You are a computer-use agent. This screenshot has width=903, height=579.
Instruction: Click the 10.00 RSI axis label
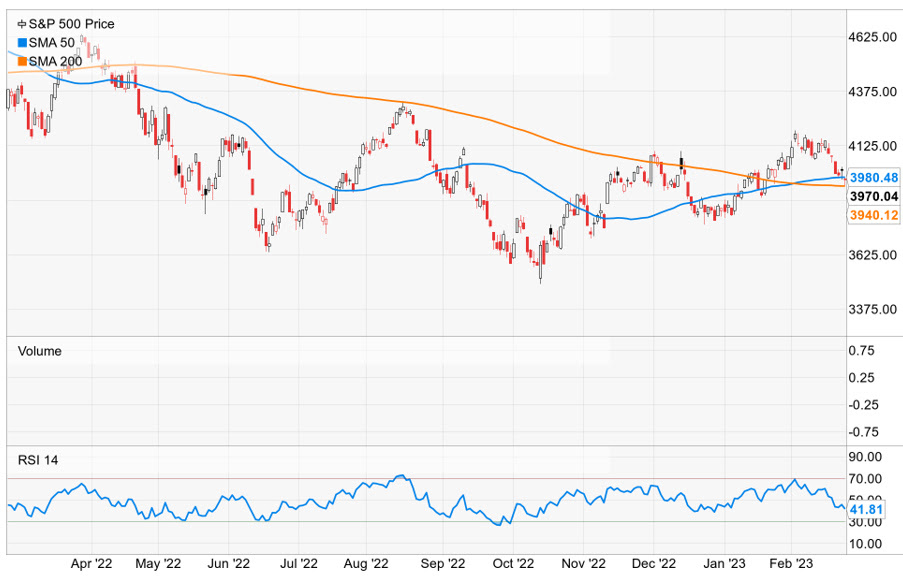(x=866, y=544)
